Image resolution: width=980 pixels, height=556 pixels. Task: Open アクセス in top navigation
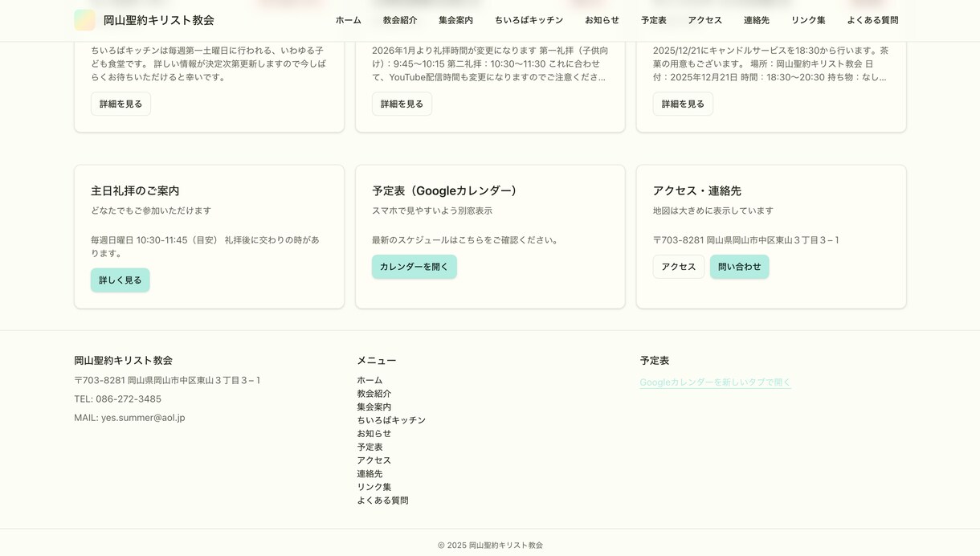[705, 20]
